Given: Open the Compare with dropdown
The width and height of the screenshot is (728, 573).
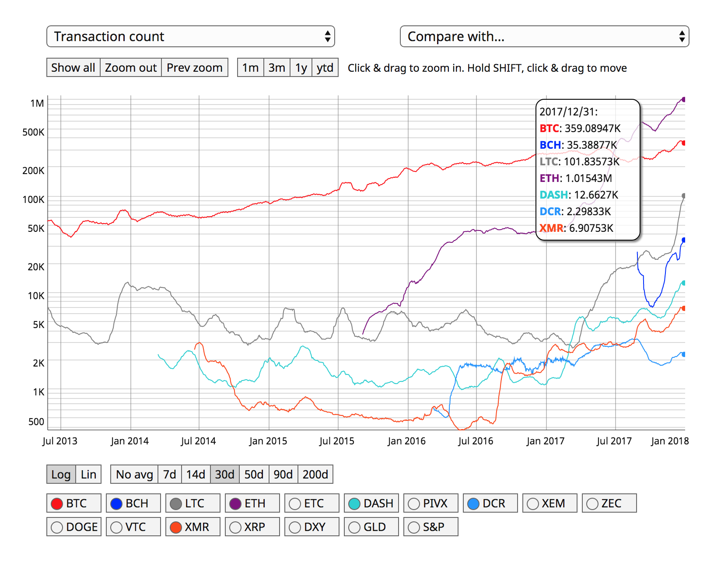Looking at the screenshot, I should 544,36.
